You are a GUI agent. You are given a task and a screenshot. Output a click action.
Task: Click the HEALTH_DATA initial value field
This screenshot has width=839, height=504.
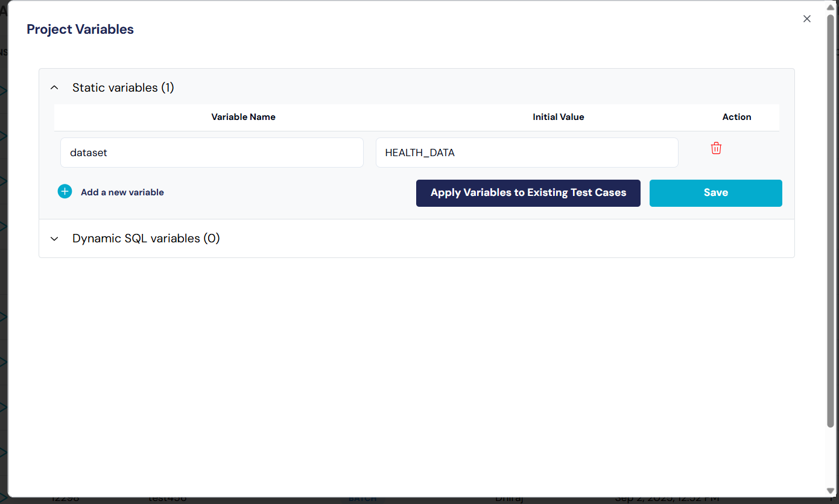click(527, 153)
